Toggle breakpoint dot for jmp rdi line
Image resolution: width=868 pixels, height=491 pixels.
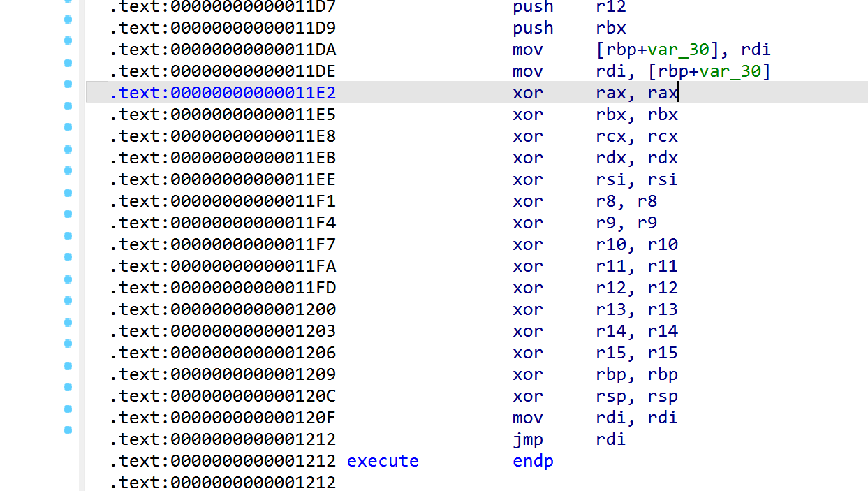68,430
